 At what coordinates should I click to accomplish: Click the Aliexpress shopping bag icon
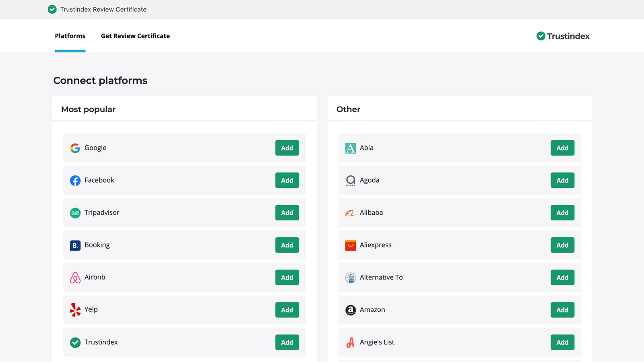coord(351,245)
